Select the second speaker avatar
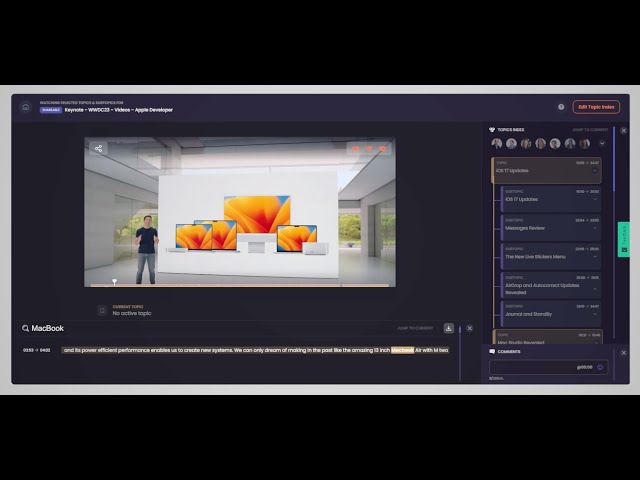 coord(511,143)
